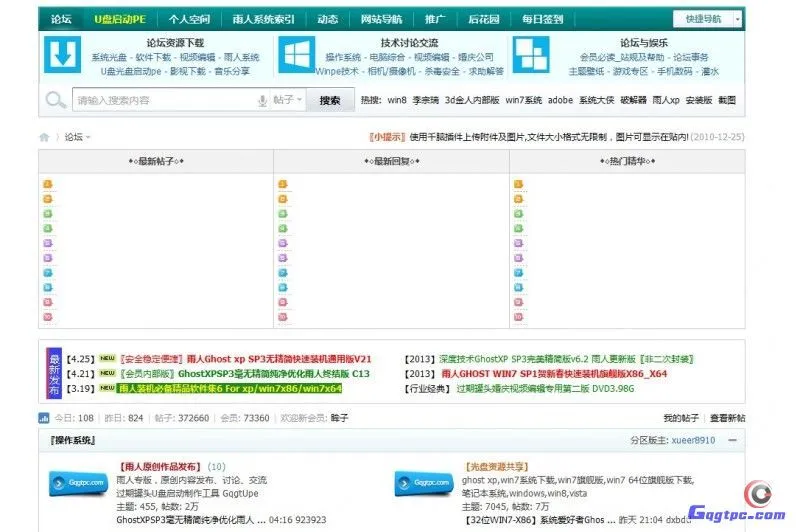Open the Winpe技术 link
The height and width of the screenshot is (532, 800).
click(x=337, y=71)
